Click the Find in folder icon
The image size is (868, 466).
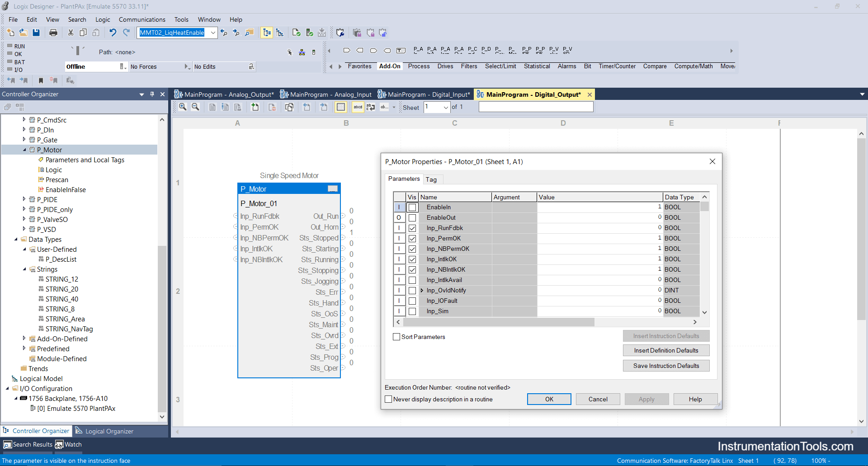point(249,33)
